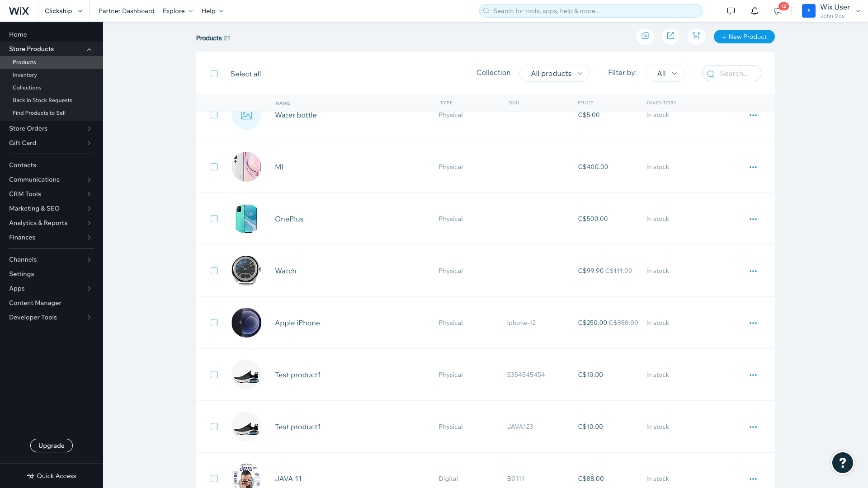868x488 pixels.
Task: Click the NAME column header
Action: [x=283, y=103]
